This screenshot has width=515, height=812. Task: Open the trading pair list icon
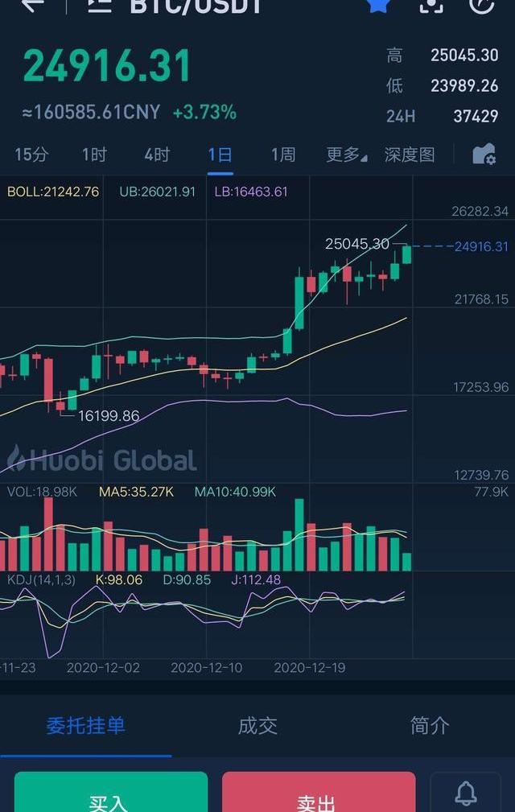[99, 5]
